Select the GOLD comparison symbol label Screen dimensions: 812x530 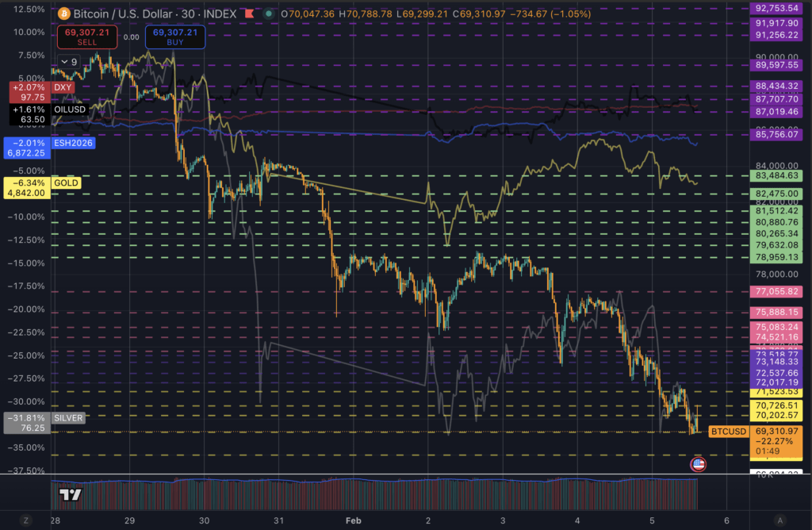click(x=66, y=182)
